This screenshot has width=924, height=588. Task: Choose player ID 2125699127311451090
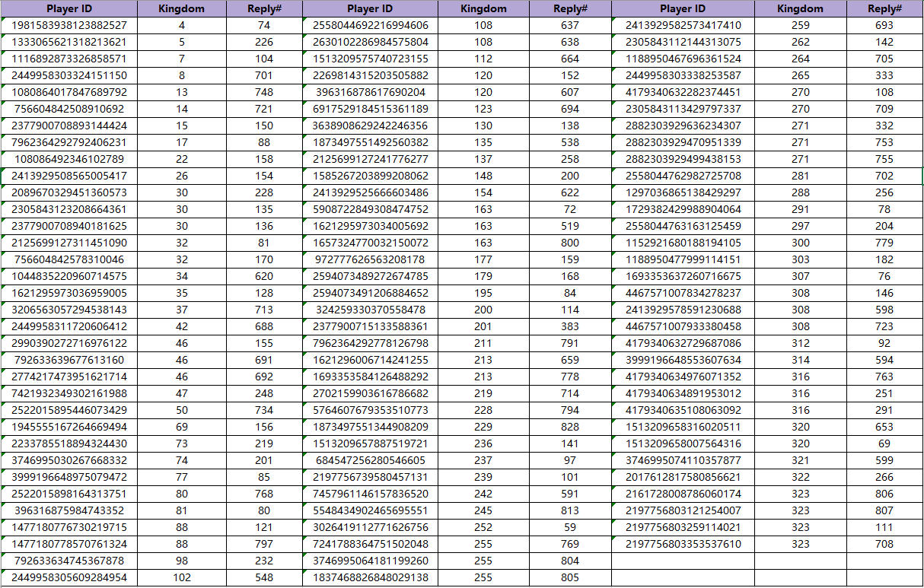(69, 243)
